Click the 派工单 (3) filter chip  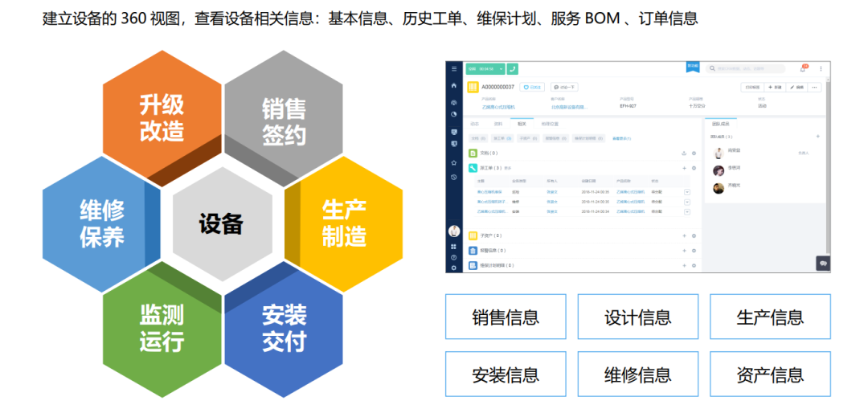coord(502,138)
